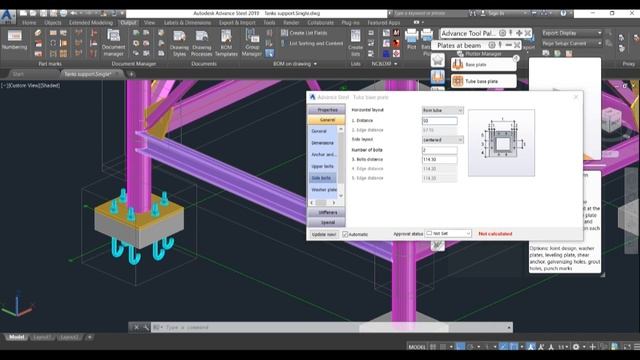Click the highlighted blue BOM icon in Documents panel
This screenshot has height=360, width=640.
269,53
